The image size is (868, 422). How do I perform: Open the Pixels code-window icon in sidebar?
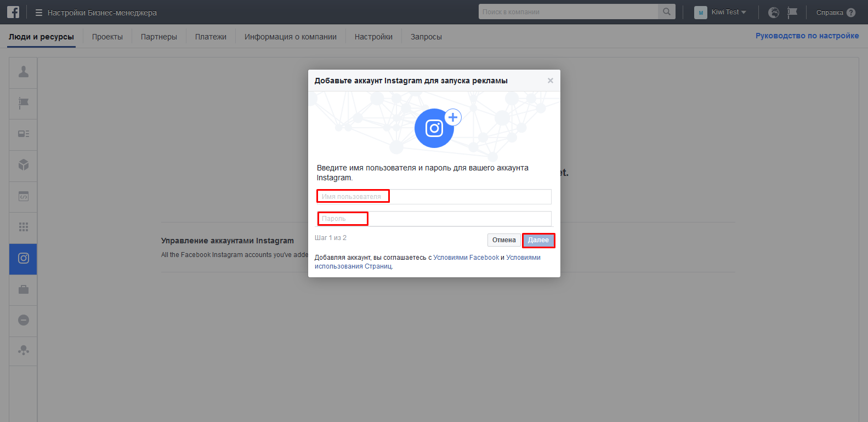(x=24, y=196)
